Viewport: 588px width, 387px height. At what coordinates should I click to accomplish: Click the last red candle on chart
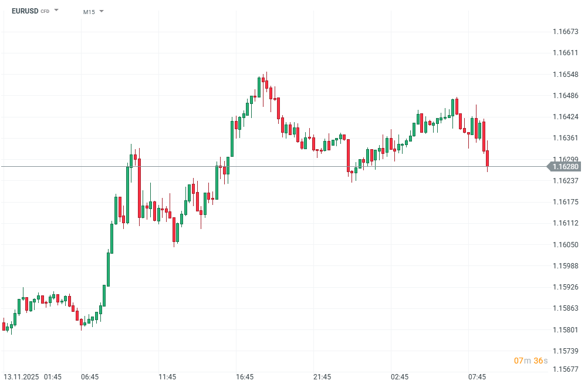click(x=488, y=159)
